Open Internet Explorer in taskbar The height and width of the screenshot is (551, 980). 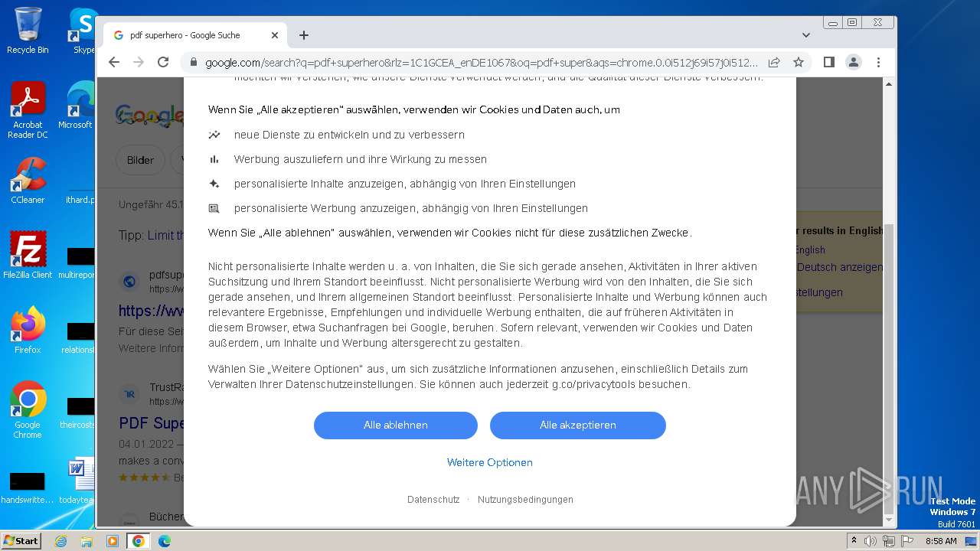tap(60, 541)
